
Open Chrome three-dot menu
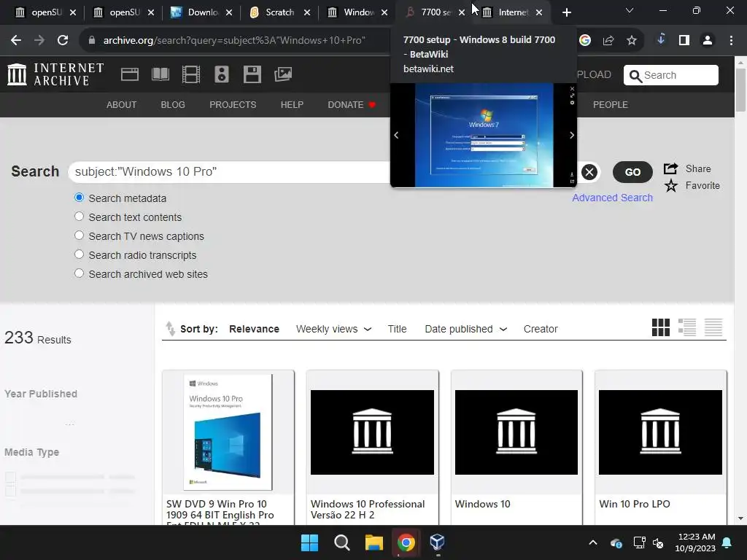pyautogui.click(x=731, y=41)
